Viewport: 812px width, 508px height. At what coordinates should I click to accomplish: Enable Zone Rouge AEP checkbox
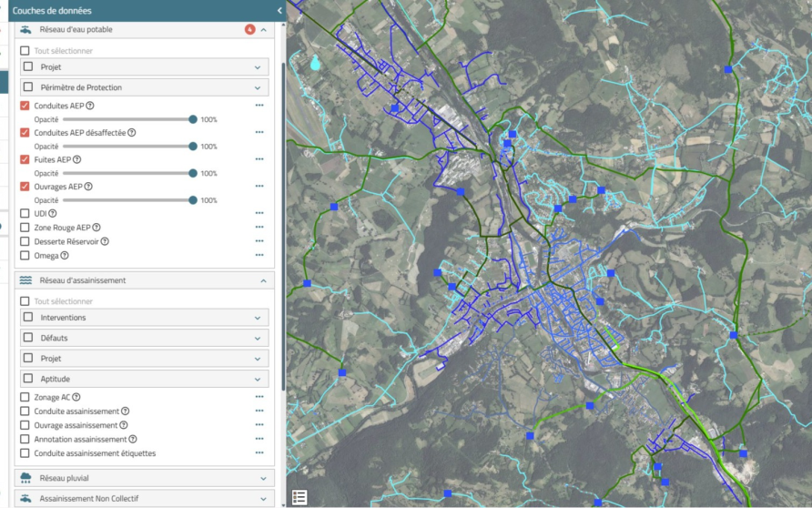point(25,228)
